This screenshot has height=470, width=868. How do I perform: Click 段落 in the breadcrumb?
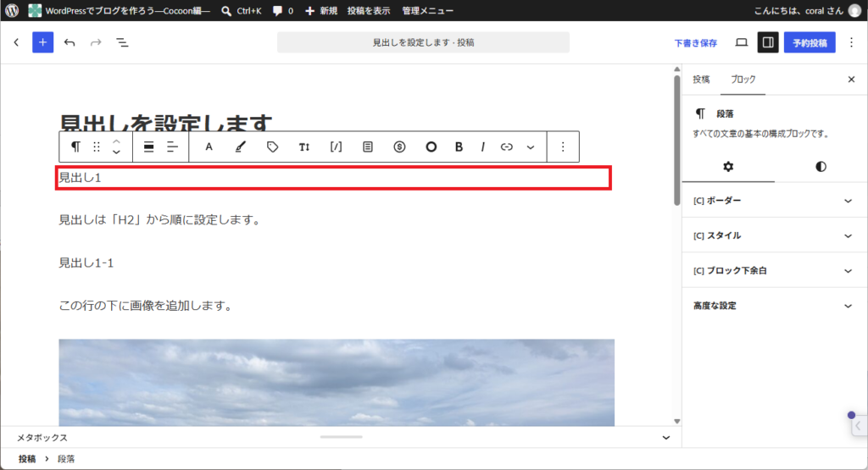66,459
